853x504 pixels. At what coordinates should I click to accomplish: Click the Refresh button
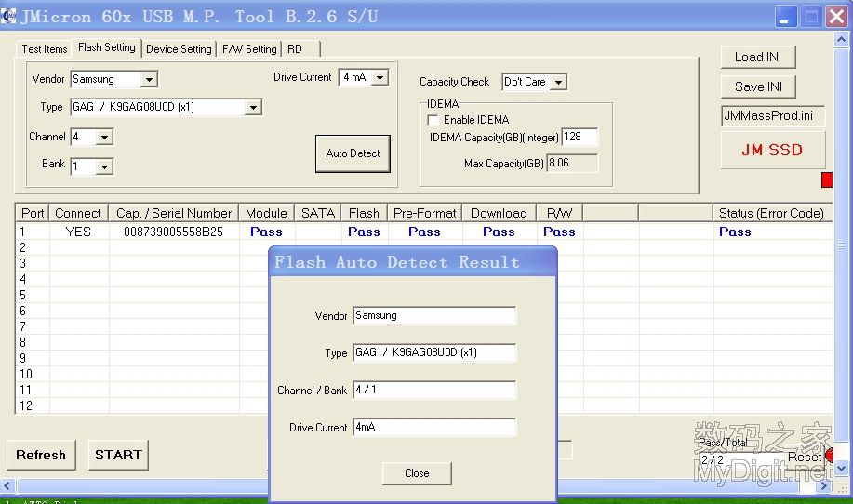[x=41, y=455]
